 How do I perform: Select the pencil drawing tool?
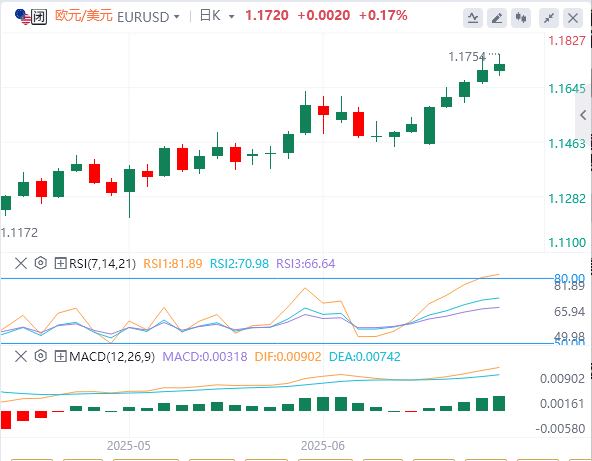point(497,18)
